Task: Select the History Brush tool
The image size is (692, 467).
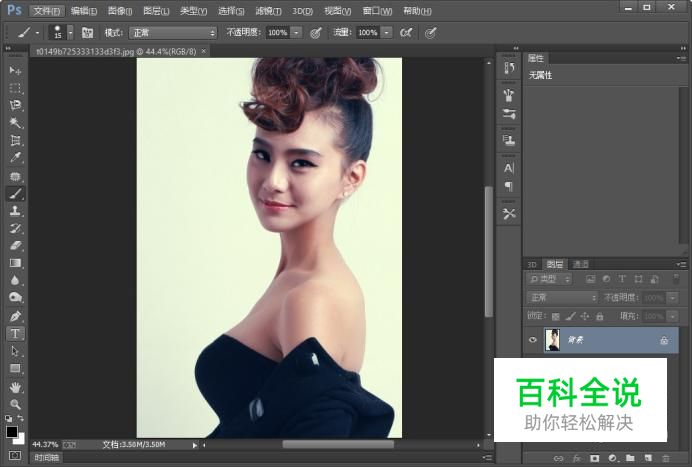Action: [15, 228]
